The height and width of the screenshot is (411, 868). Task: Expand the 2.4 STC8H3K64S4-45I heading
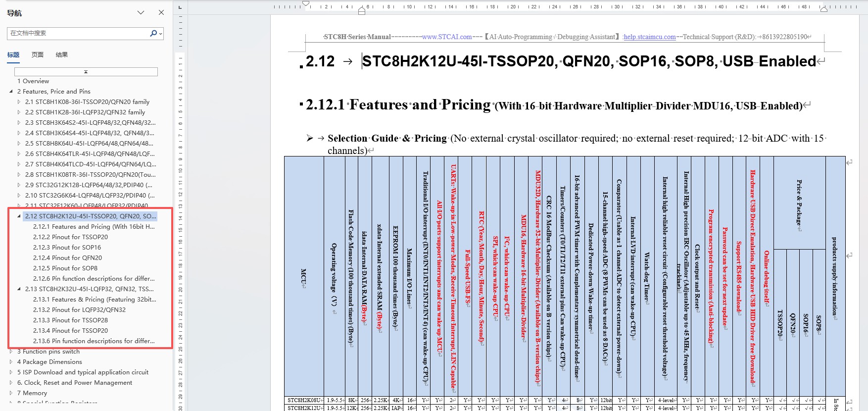[19, 133]
